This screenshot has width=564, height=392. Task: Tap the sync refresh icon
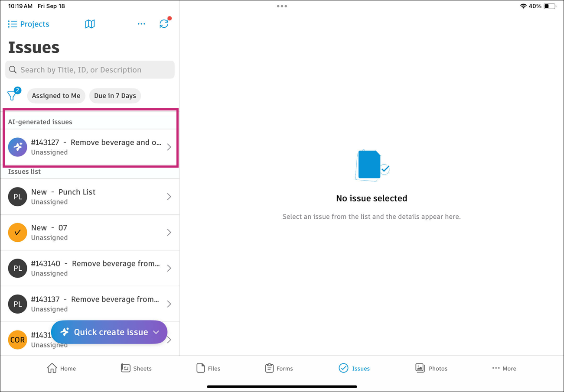(164, 24)
